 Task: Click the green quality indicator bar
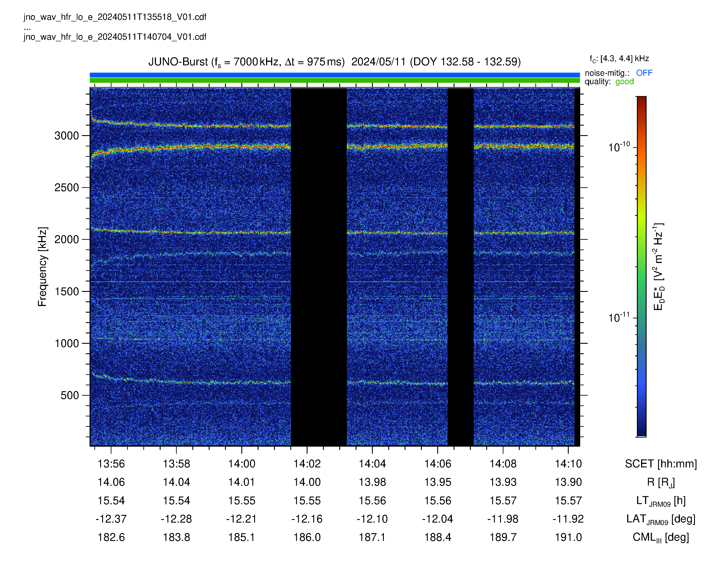point(335,80)
